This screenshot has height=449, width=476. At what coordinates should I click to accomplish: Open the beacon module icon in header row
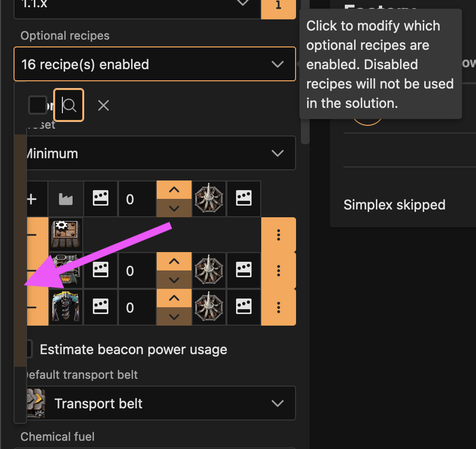(244, 198)
